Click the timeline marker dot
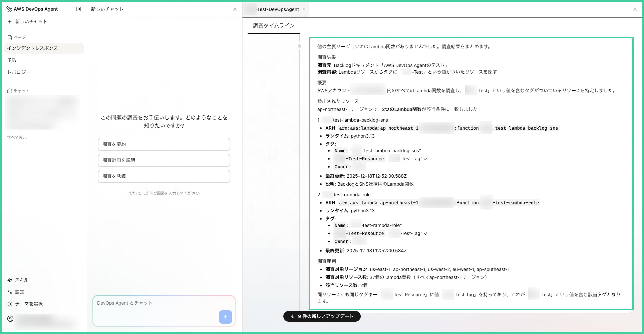 pos(300,46)
